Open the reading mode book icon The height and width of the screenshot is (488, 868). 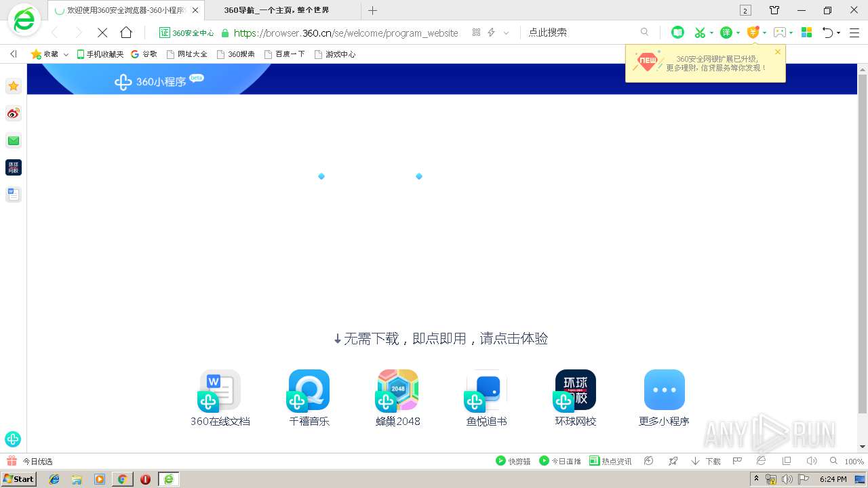coord(677,33)
